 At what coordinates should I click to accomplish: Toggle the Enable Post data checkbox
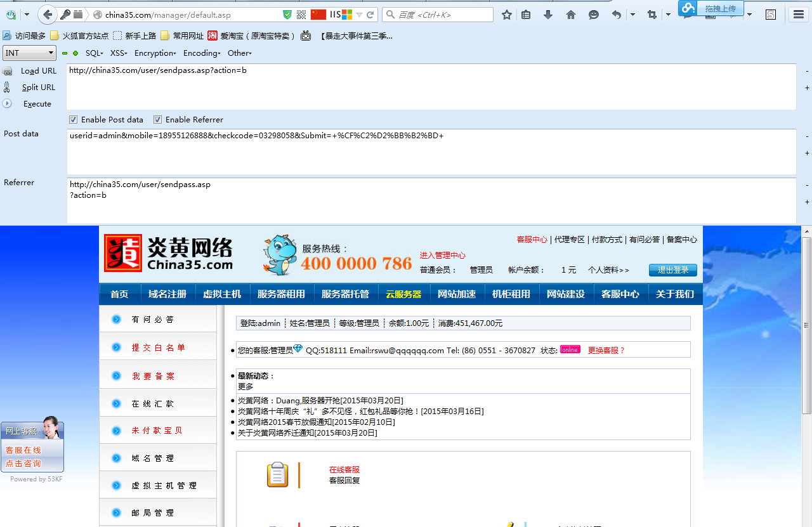(x=74, y=119)
